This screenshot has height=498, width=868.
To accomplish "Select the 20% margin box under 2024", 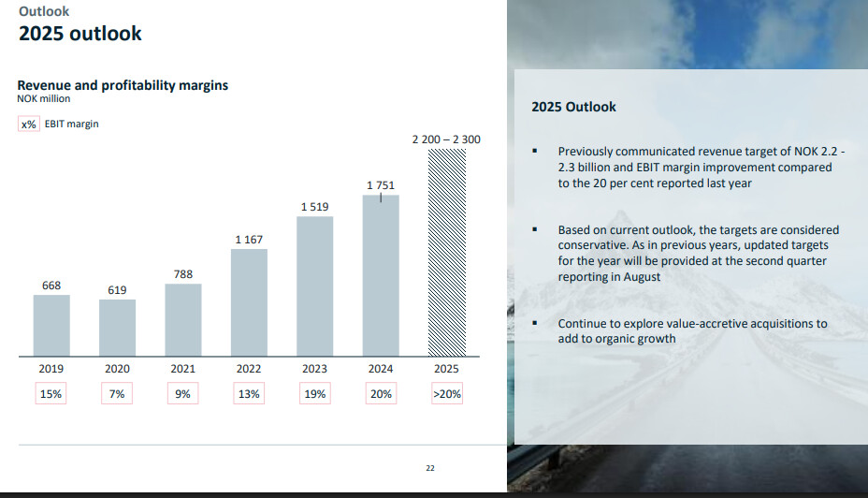I will (x=381, y=393).
